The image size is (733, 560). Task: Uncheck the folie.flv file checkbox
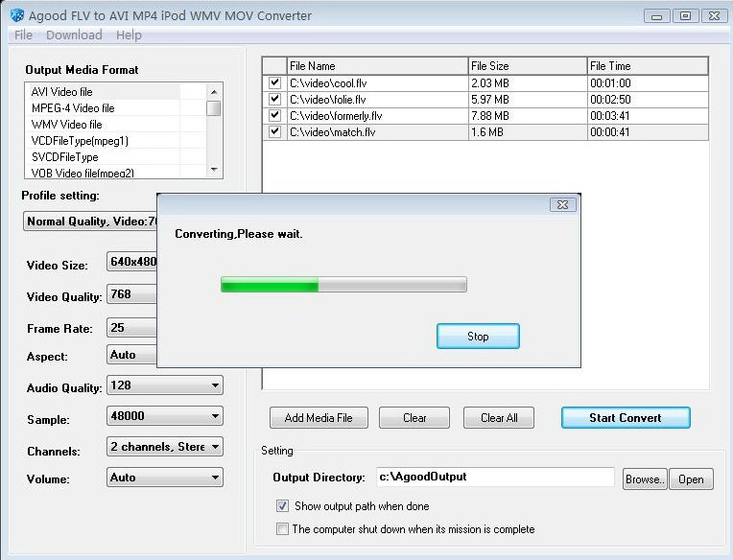(274, 99)
